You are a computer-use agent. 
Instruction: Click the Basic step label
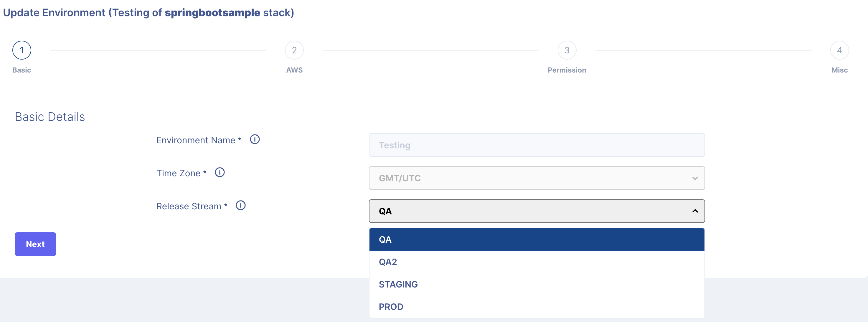point(22,70)
